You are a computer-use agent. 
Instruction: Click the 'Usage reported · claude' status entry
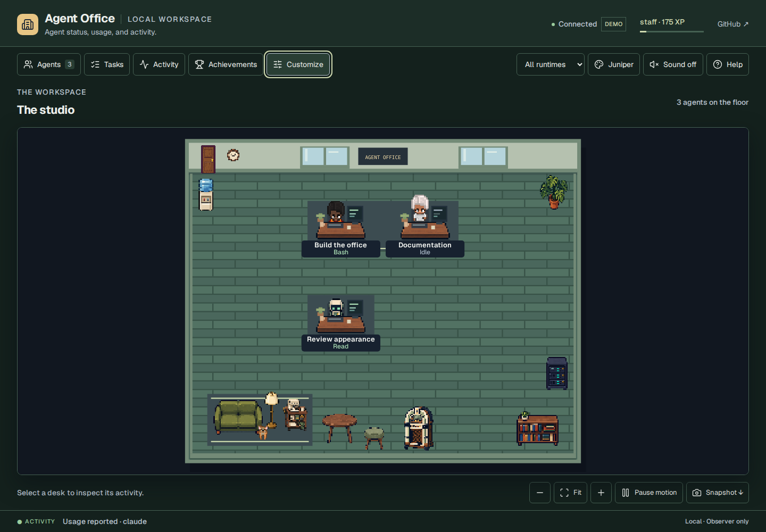pyautogui.click(x=105, y=521)
